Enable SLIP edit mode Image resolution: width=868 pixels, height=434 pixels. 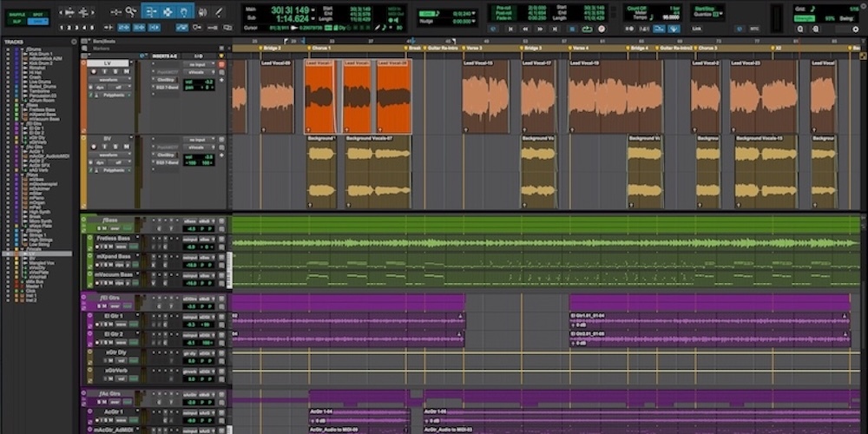pos(17,21)
